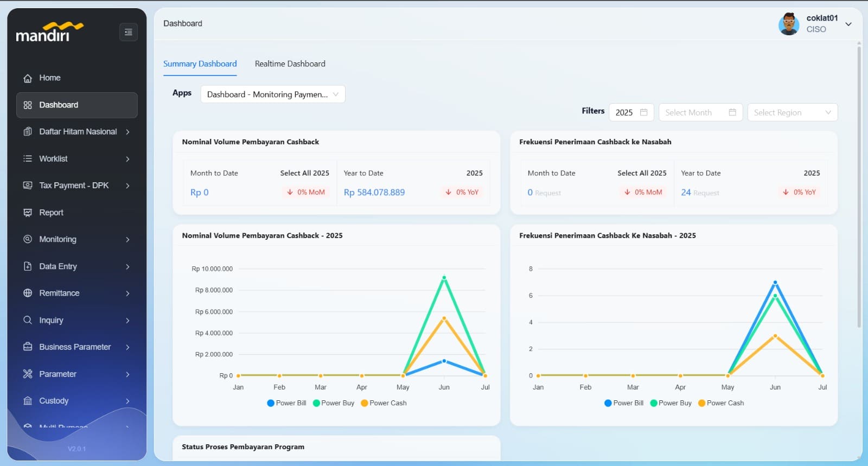Viewport: 868px width, 466px height.
Task: Click the coklat01 user avatar
Action: (x=789, y=24)
